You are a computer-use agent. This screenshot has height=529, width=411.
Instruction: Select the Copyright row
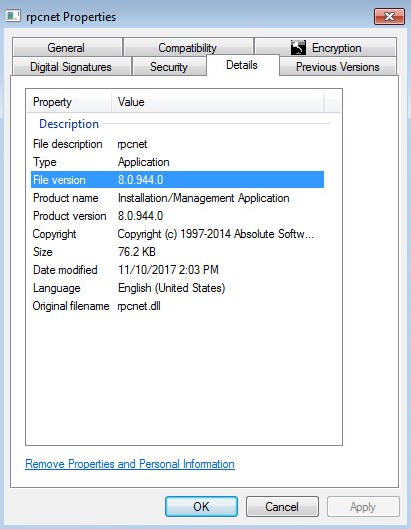click(177, 234)
